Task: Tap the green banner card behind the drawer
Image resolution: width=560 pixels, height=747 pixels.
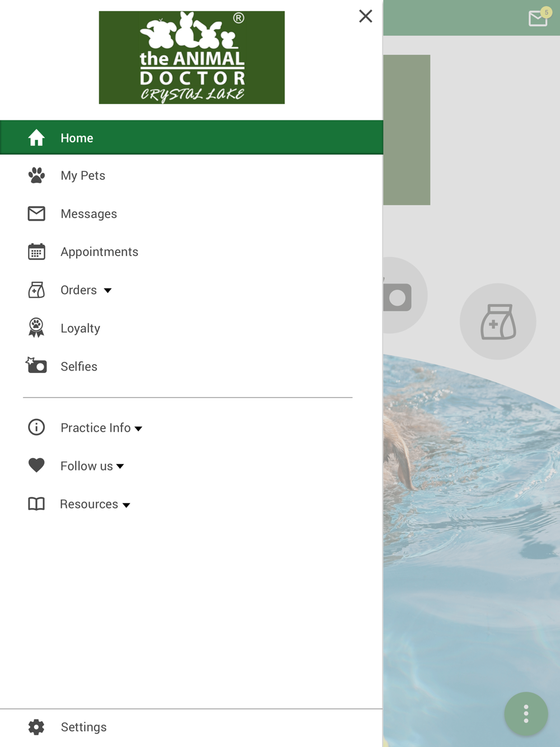Action: click(x=407, y=130)
